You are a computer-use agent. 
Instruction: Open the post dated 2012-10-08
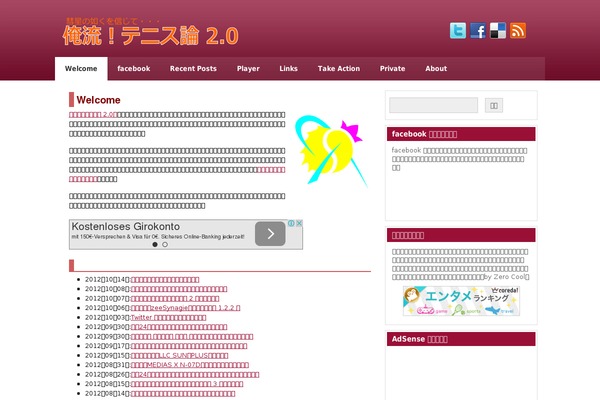tap(179, 289)
